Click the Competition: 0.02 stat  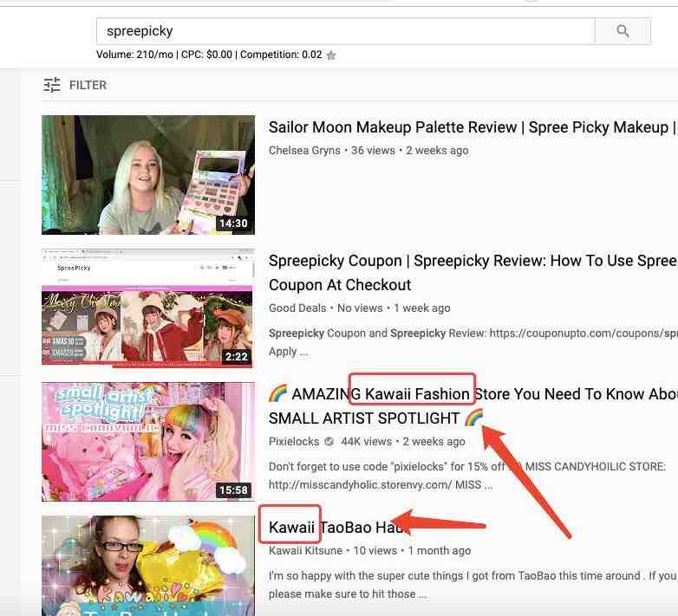pyautogui.click(x=281, y=55)
